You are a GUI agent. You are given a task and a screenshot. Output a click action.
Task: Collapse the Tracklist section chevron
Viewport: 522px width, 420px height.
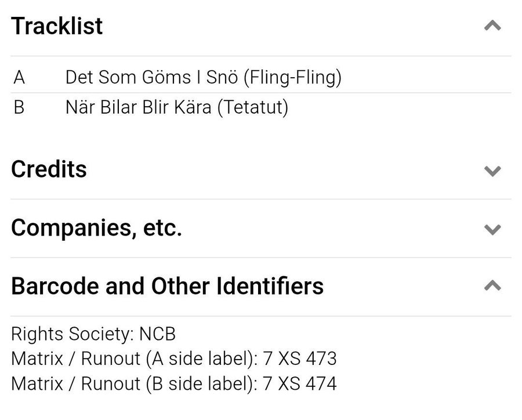(x=492, y=26)
